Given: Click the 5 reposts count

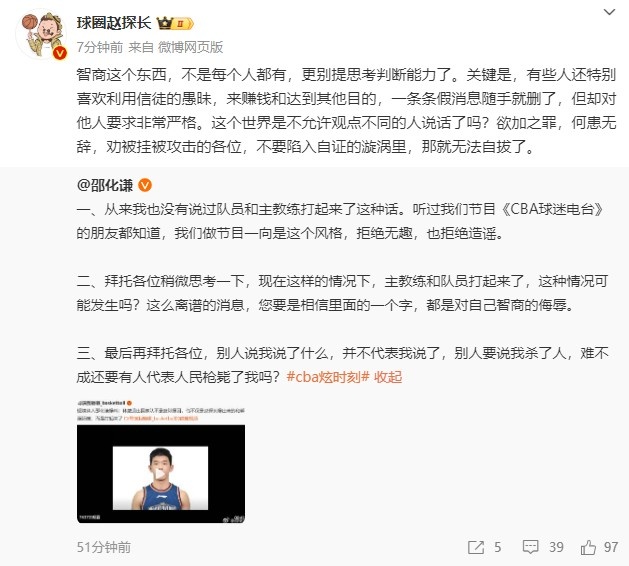Looking at the screenshot, I should (498, 547).
